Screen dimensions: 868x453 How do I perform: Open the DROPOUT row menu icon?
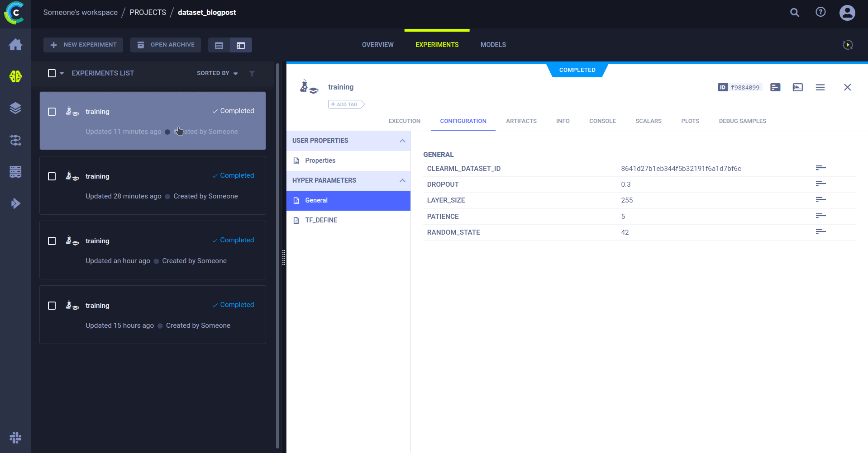(x=821, y=184)
